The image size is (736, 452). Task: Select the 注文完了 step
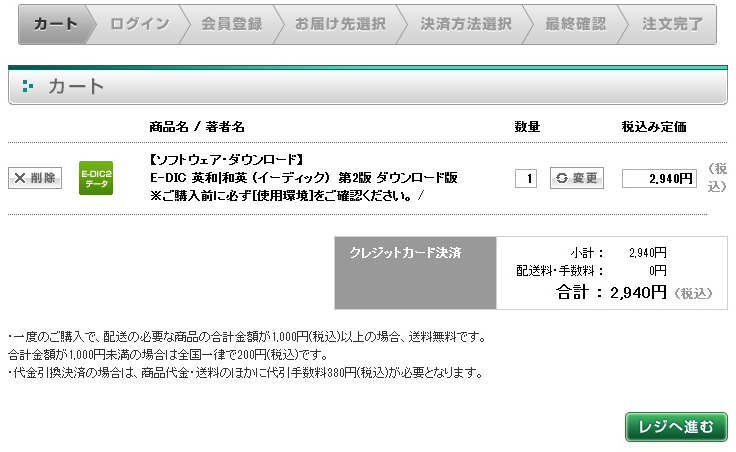672,24
